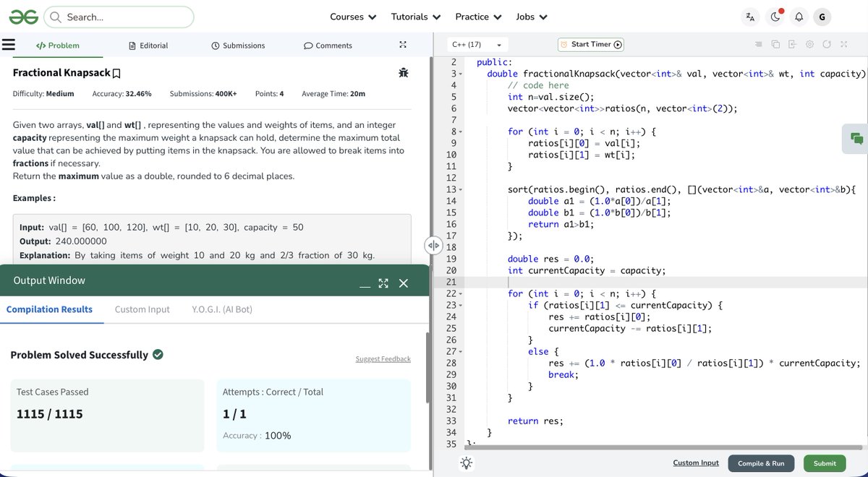
Task: Reset the code with refresh icon
Action: point(826,45)
